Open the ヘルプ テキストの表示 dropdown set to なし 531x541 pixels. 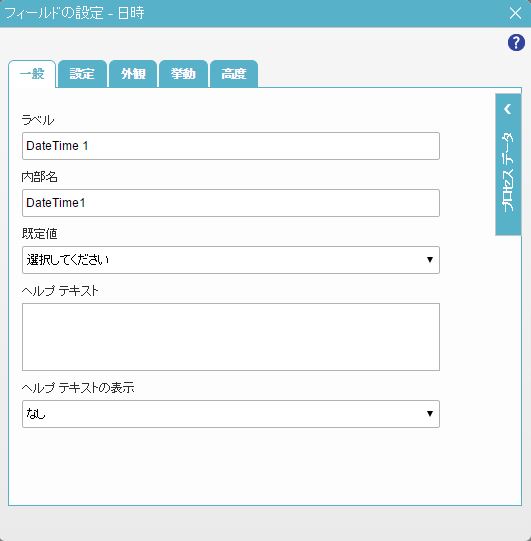[231, 414]
